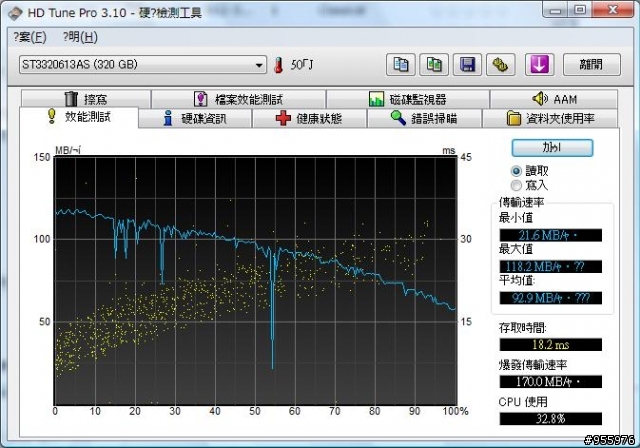Click the 離開 exit button

click(584, 65)
